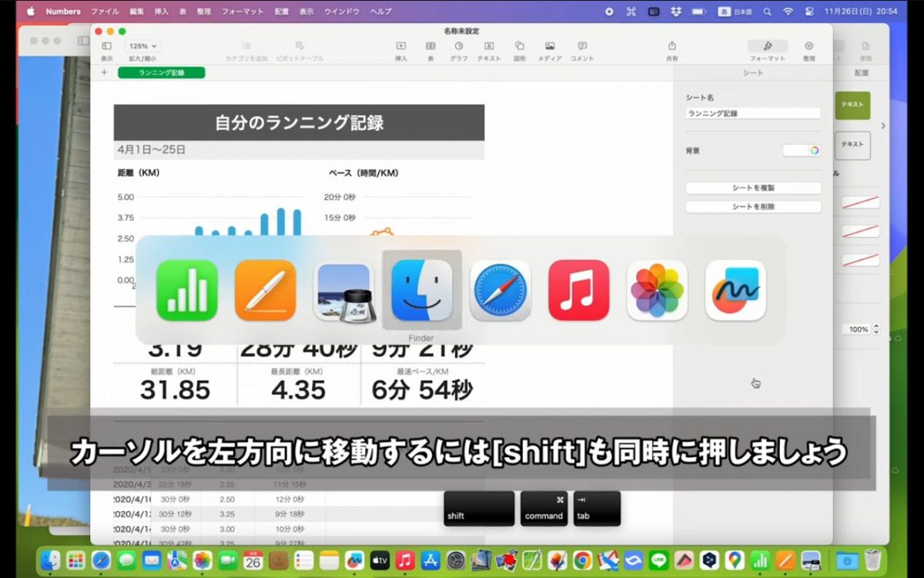The height and width of the screenshot is (578, 924).
Task: Open App Store from the Dock
Action: tap(431, 560)
